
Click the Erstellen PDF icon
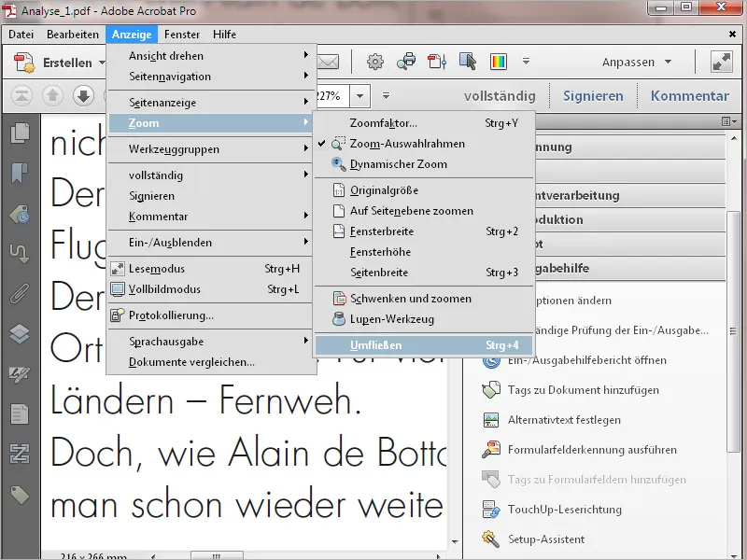click(x=24, y=63)
